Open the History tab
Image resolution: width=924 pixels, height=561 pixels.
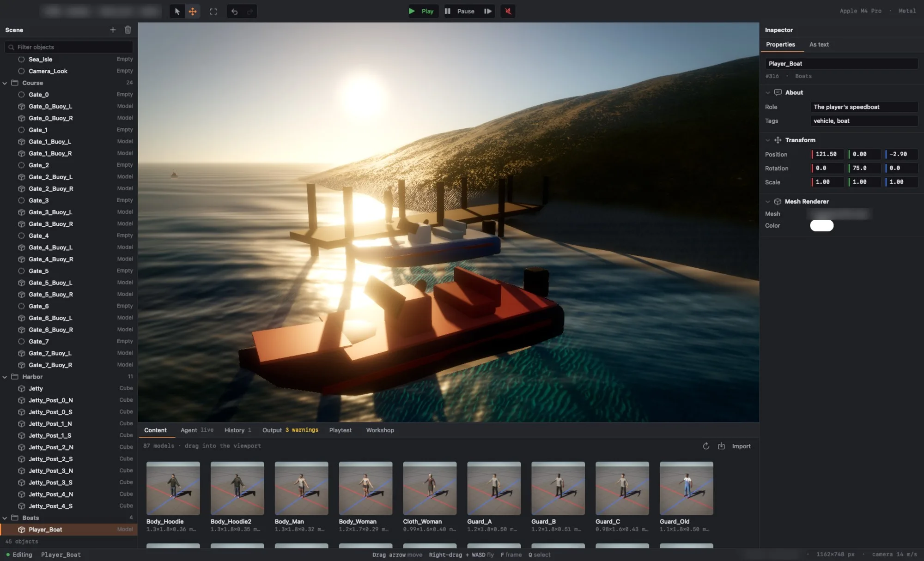pyautogui.click(x=237, y=430)
